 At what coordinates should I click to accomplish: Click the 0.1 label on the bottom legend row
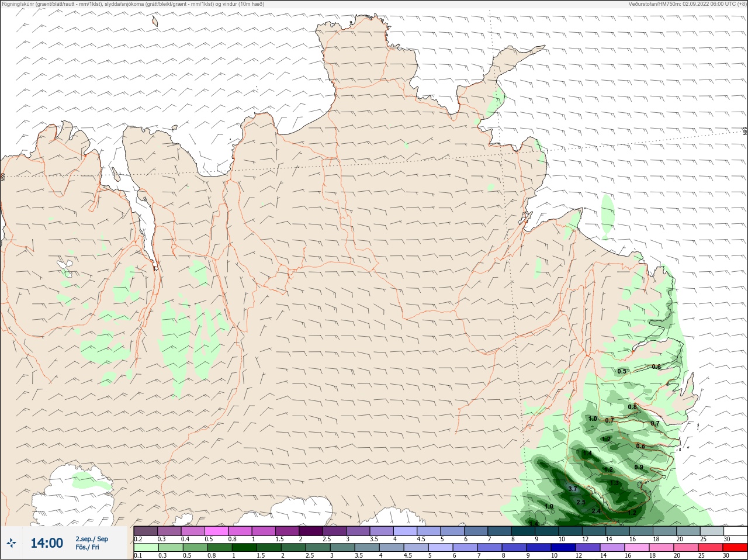click(138, 556)
